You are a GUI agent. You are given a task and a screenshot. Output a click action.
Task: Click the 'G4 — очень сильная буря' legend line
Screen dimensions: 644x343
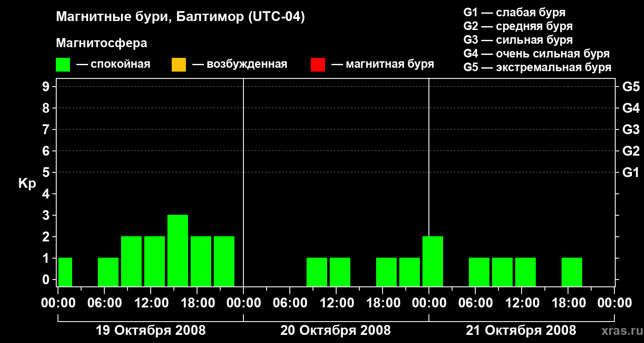(x=537, y=54)
